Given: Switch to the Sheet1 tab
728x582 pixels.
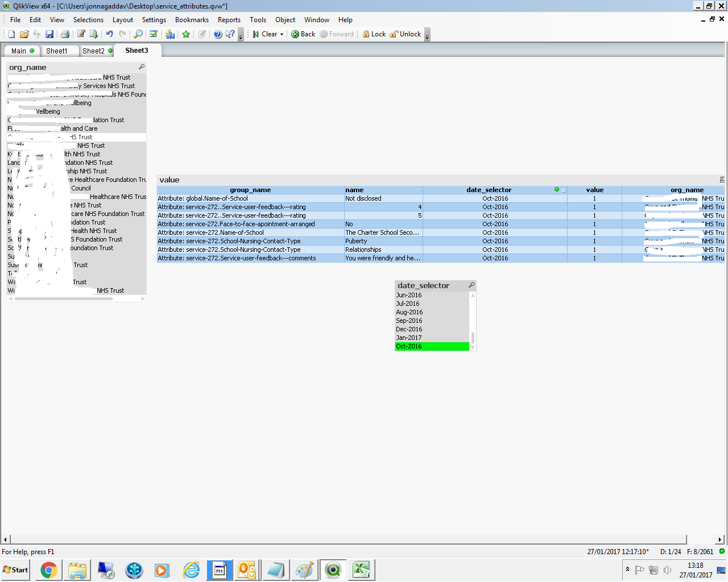Looking at the screenshot, I should click(x=56, y=51).
